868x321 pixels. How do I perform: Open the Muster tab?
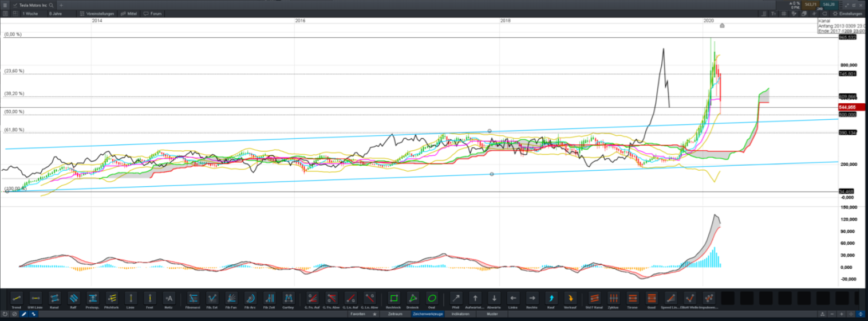click(492, 314)
